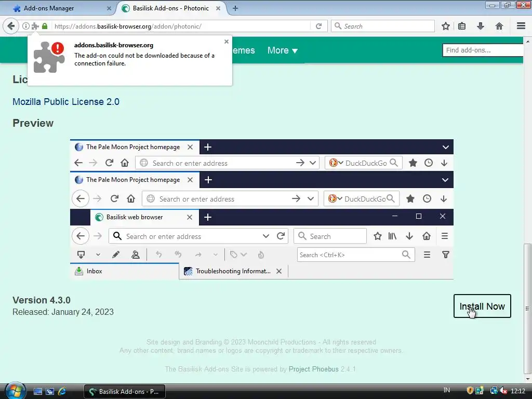
Task: Click the Preview heading
Action: [33, 123]
